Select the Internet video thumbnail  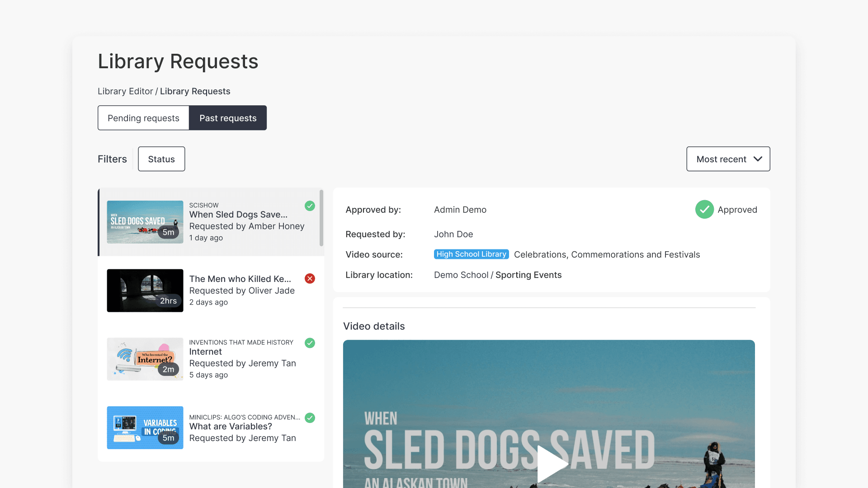point(145,359)
